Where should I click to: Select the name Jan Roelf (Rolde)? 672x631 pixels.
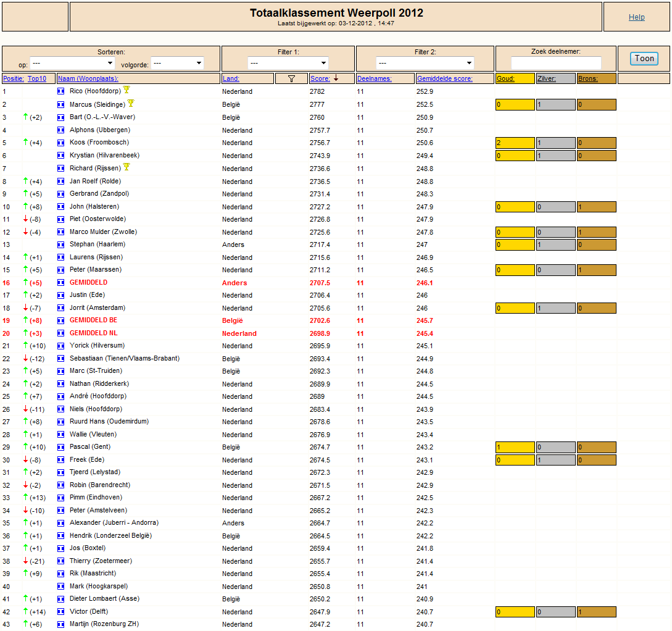[x=95, y=181]
